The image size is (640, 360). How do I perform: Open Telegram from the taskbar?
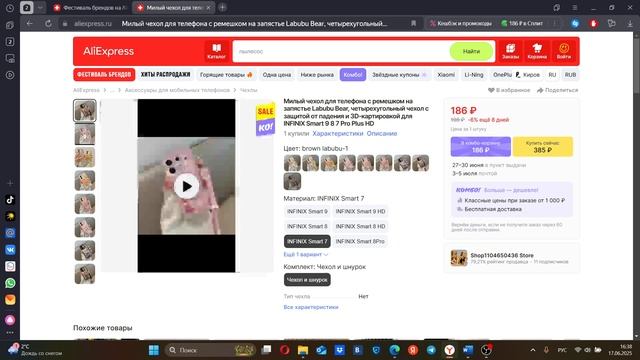(x=431, y=350)
